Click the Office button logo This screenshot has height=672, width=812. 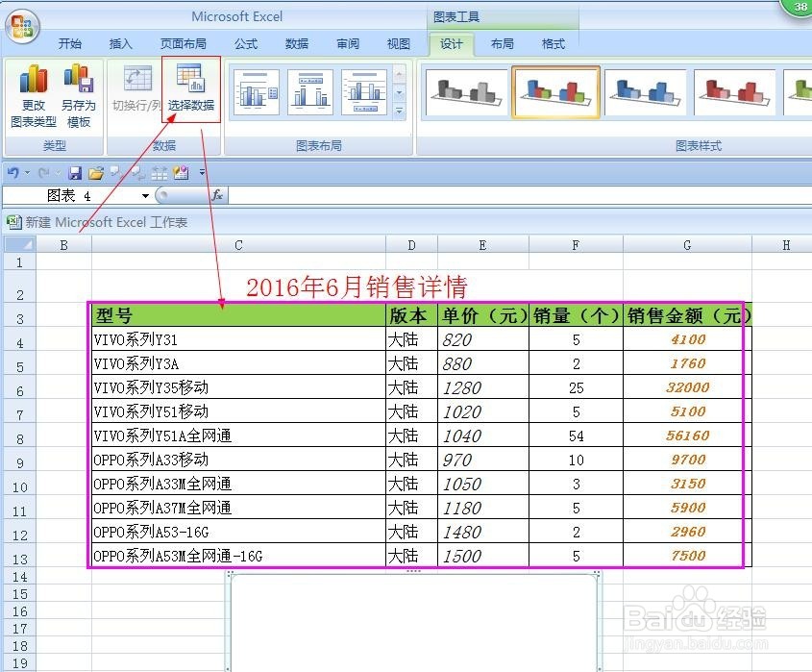23,26
